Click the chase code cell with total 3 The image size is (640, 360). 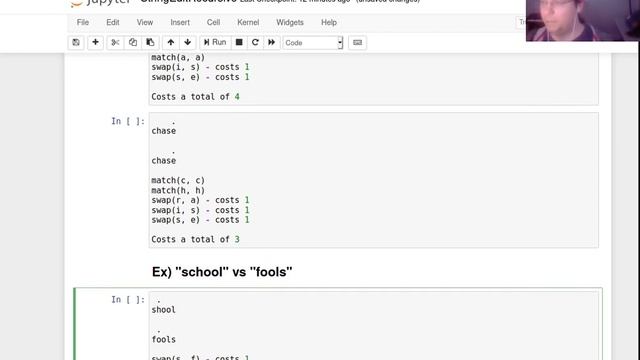click(x=373, y=180)
